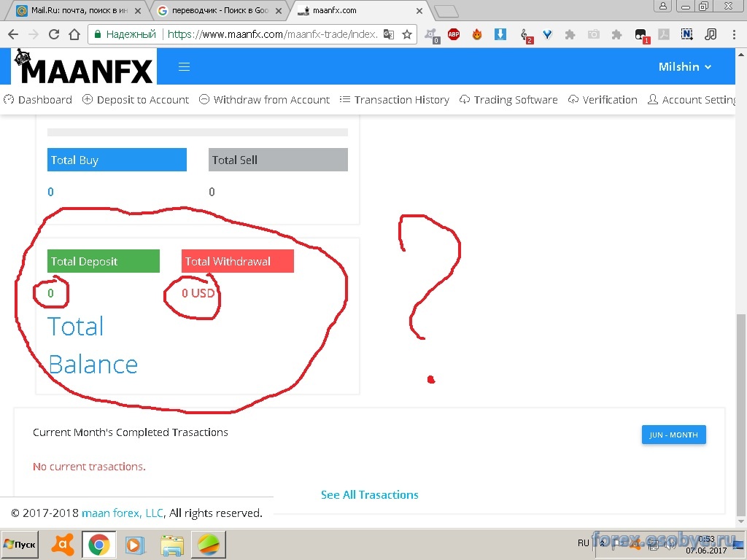Viewport: 747px width, 560px height.
Task: Click the Total Buy blue label
Action: 117,160
